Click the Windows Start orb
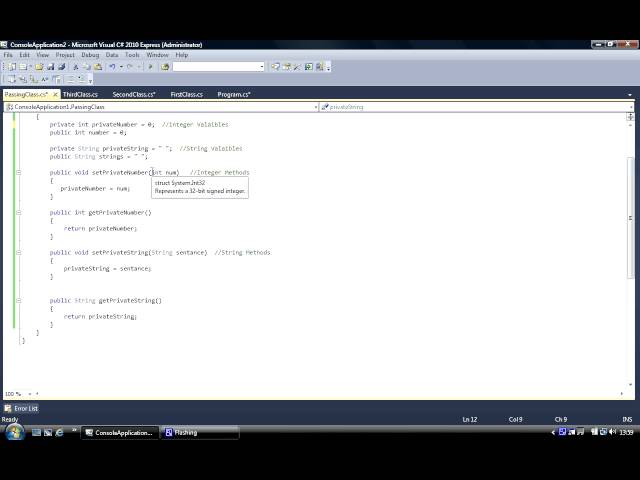The width and height of the screenshot is (640, 480). (15, 432)
